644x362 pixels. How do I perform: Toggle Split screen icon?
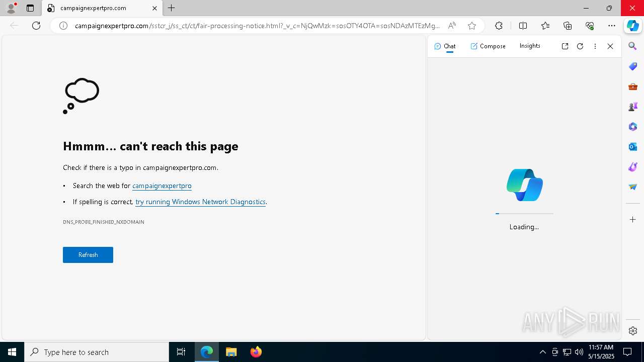[523, 26]
